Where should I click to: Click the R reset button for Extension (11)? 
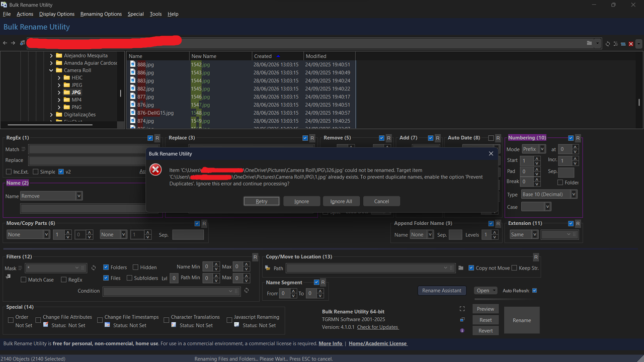(578, 223)
